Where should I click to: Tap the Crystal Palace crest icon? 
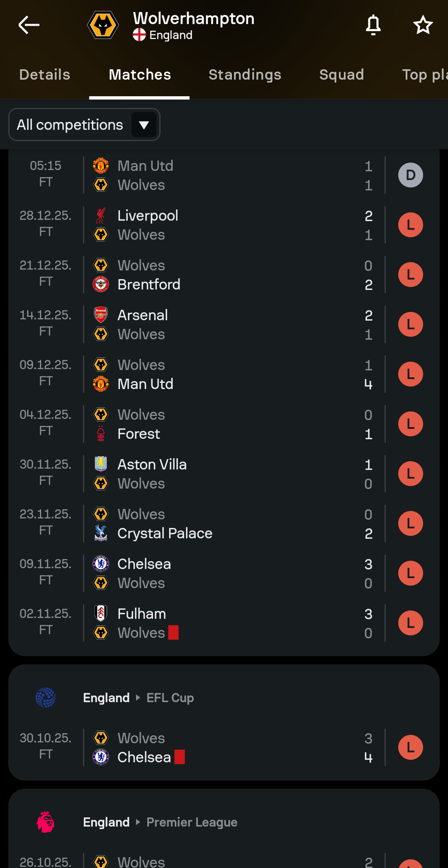pos(101,533)
